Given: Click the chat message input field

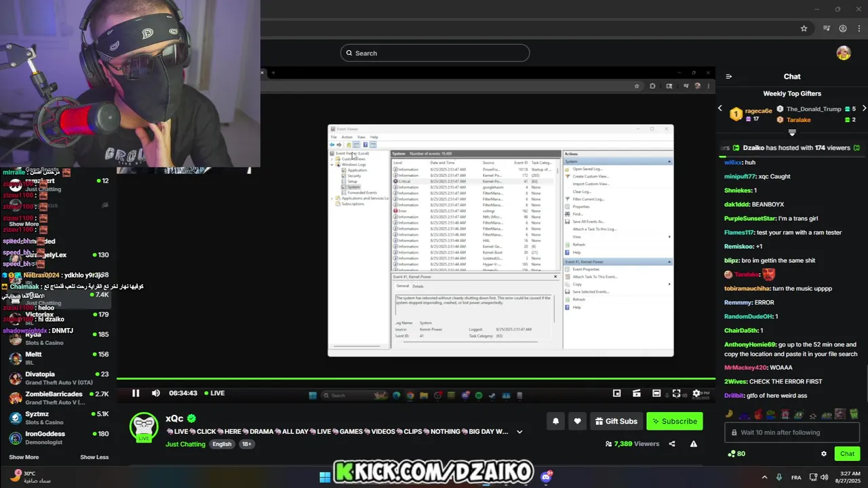Looking at the screenshot, I should click(793, 432).
